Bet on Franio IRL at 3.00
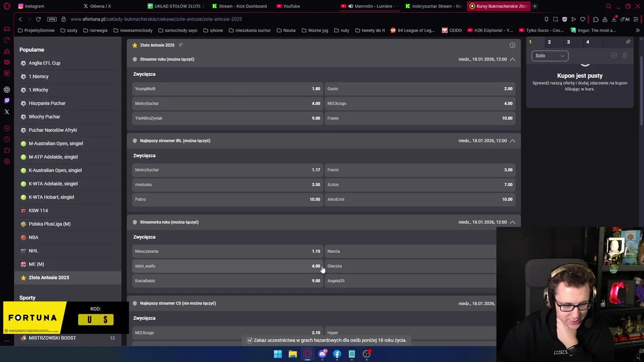This screenshot has height=362, width=644. click(420, 170)
